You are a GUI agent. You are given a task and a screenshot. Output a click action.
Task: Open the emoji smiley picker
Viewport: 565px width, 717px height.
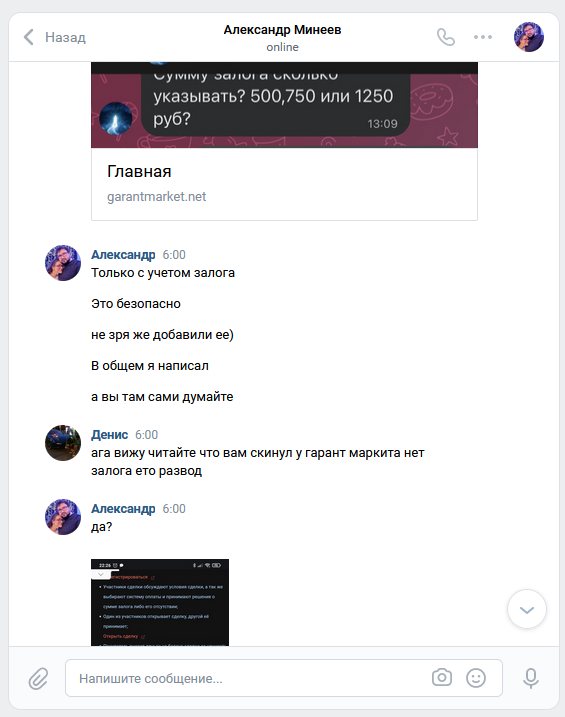(x=476, y=678)
